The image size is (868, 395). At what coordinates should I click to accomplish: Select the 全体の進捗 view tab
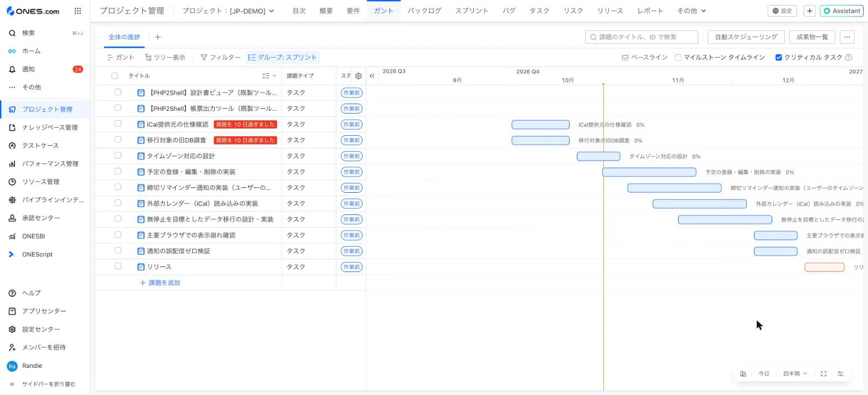(x=124, y=37)
